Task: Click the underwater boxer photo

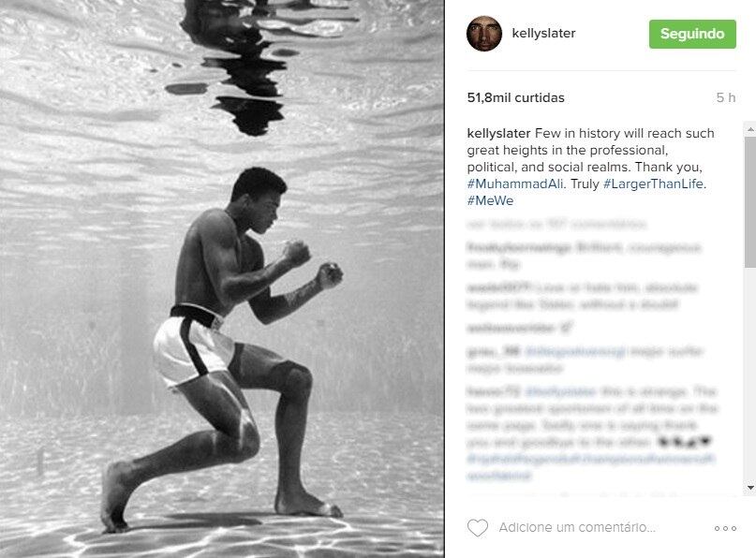Action: (222, 279)
